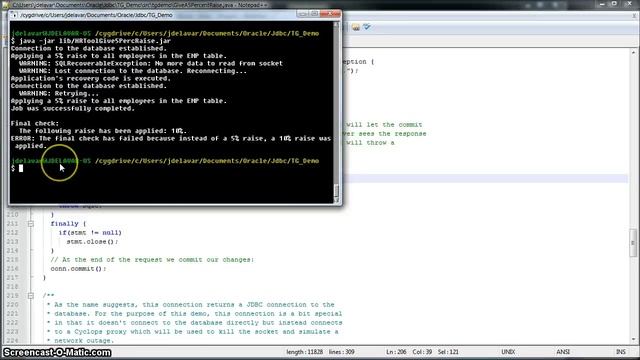The image size is (640, 360).
Task: Click line number 216 in the margin
Action: tap(13, 269)
